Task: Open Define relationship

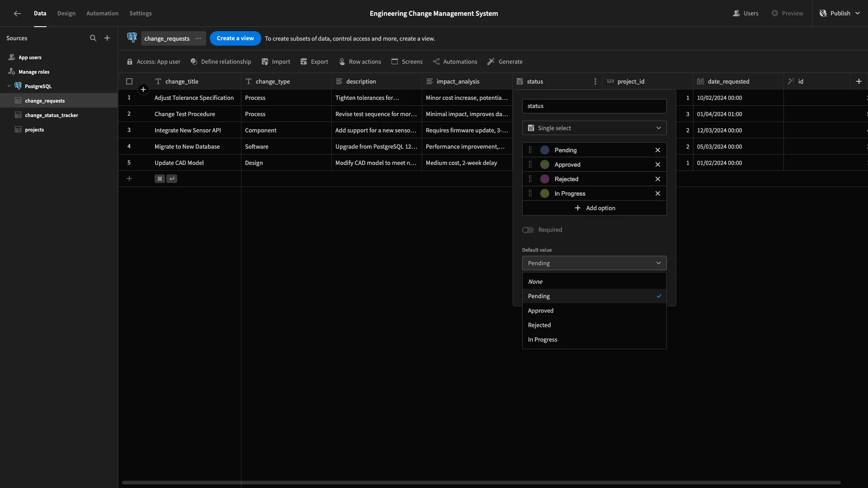Action: click(221, 62)
